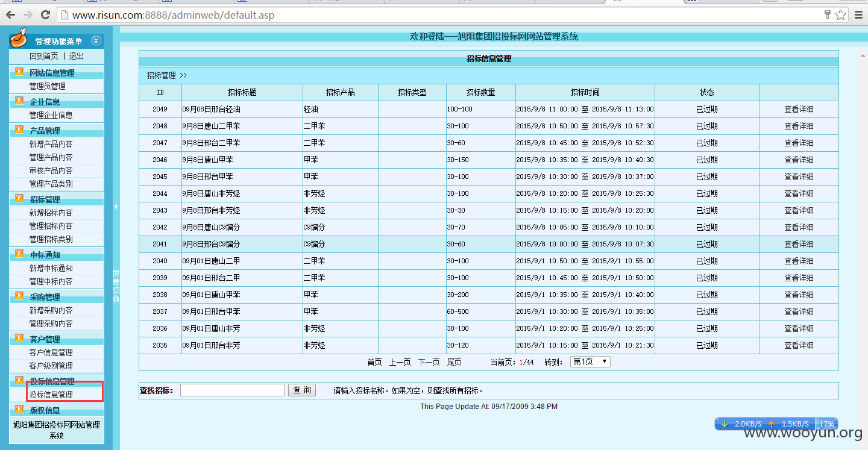Click the upload speed orange arrow icon

[772, 424]
